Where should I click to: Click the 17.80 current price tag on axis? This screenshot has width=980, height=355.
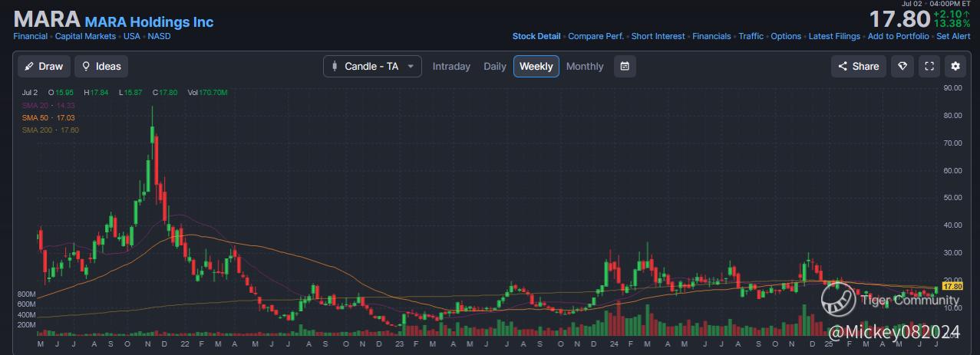(952, 286)
